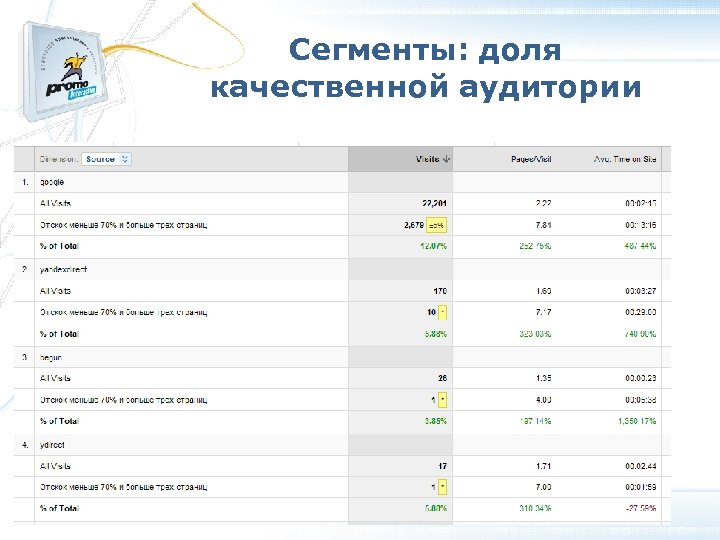Click the yellow percent badge next to 2,679
This screenshot has width=720, height=540.
click(x=436, y=225)
